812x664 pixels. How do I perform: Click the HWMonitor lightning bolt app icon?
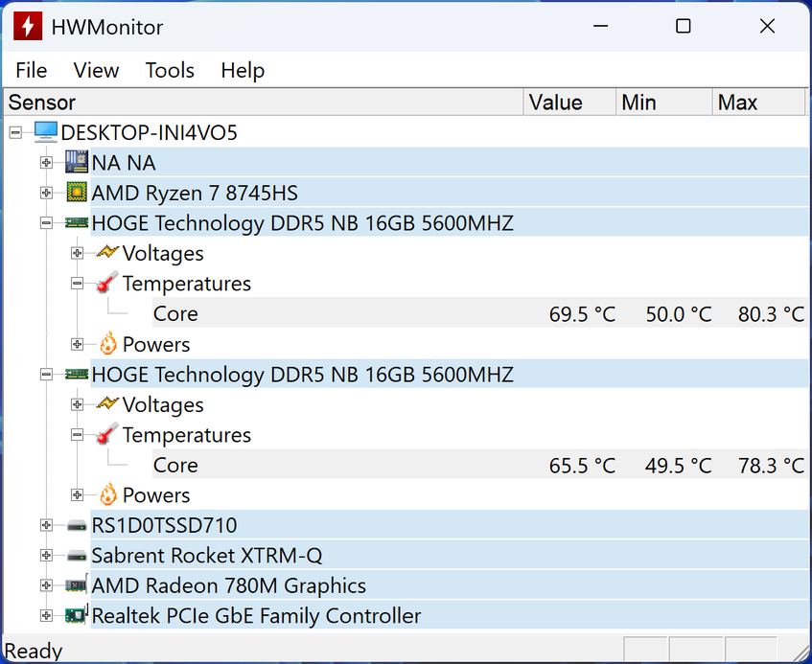(x=28, y=26)
